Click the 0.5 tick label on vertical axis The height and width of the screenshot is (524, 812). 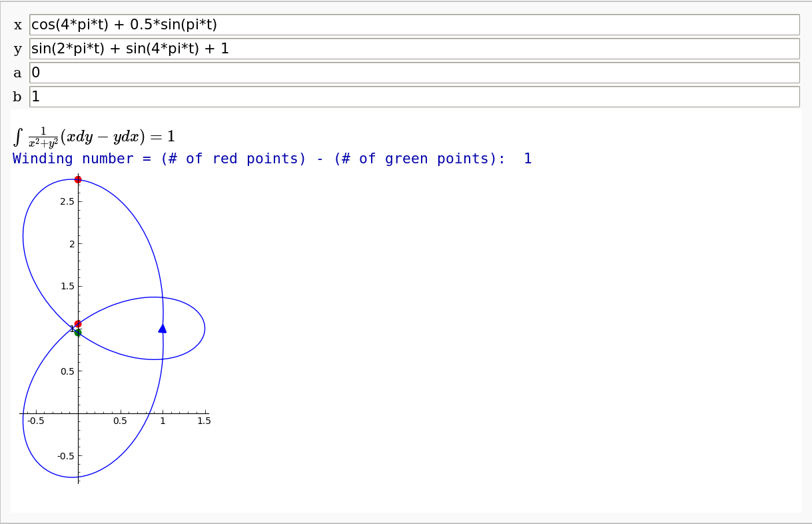(x=67, y=371)
